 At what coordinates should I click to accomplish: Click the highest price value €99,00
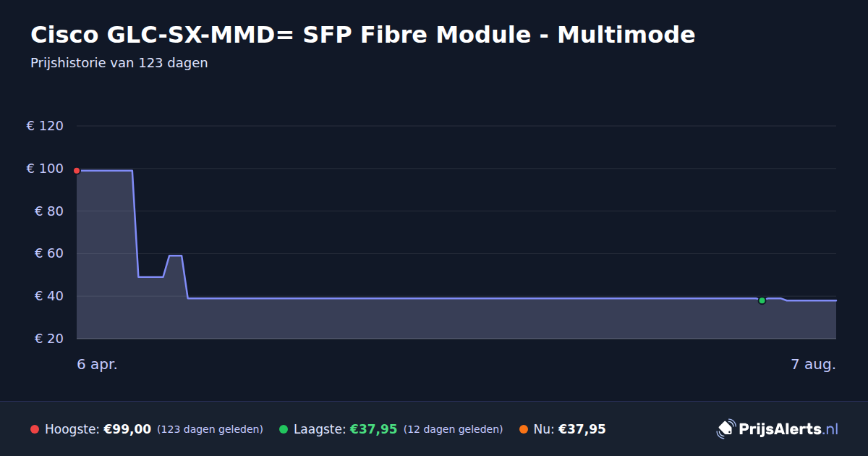coord(127,429)
